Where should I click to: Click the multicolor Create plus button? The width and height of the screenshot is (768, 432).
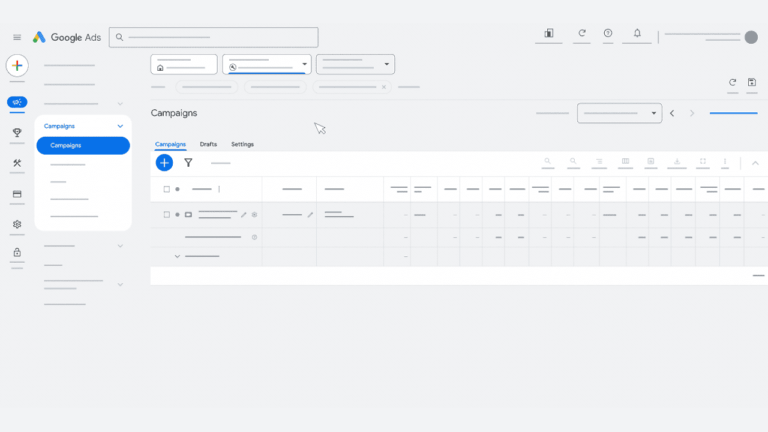pos(17,66)
